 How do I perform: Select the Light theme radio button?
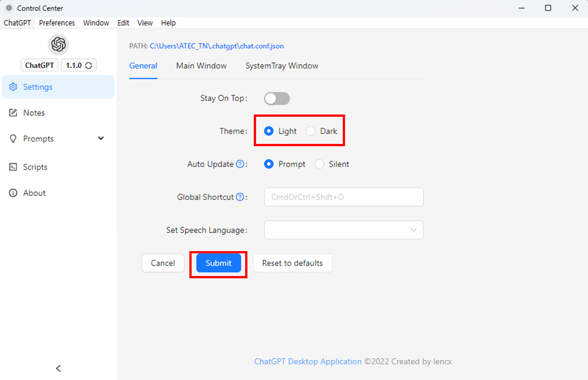tap(269, 131)
